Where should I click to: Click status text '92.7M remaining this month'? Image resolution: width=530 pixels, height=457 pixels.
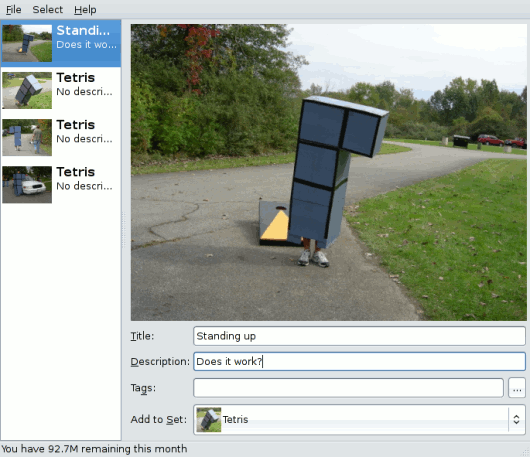117,449
